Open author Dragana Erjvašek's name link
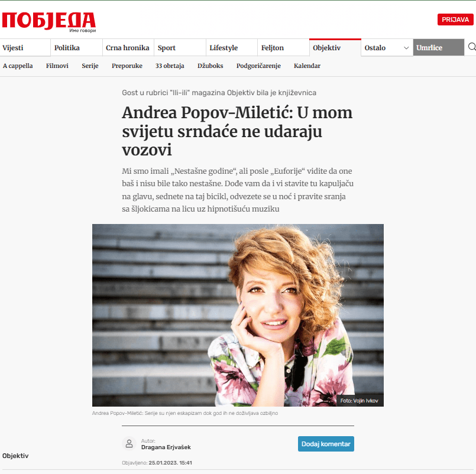This screenshot has width=476, height=474. (x=166, y=447)
